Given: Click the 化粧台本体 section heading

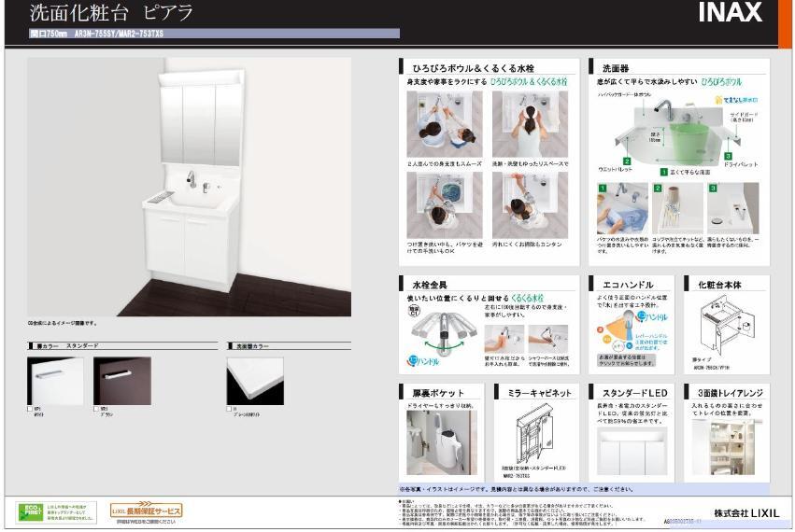Looking at the screenshot, I should pos(719,285).
